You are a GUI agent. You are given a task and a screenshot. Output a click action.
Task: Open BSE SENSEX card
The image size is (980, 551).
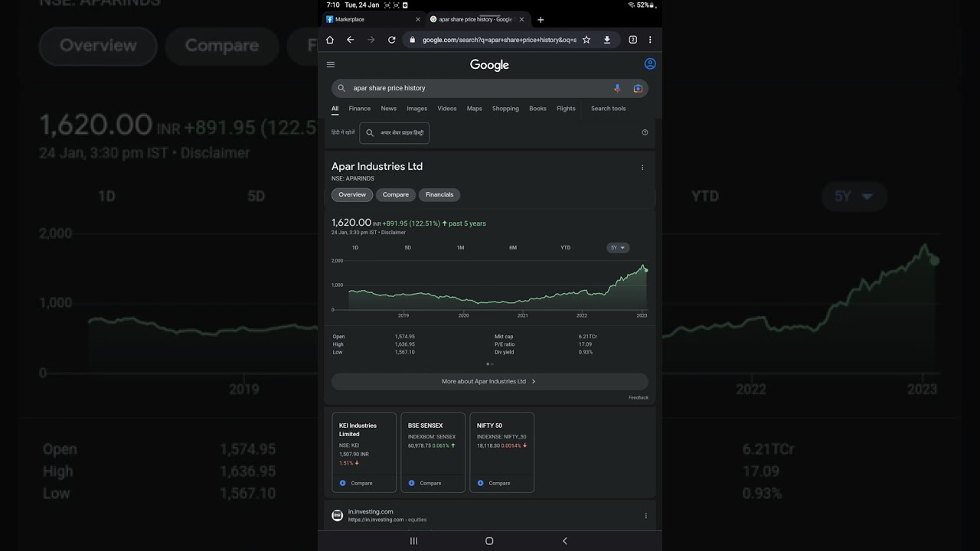tap(433, 452)
